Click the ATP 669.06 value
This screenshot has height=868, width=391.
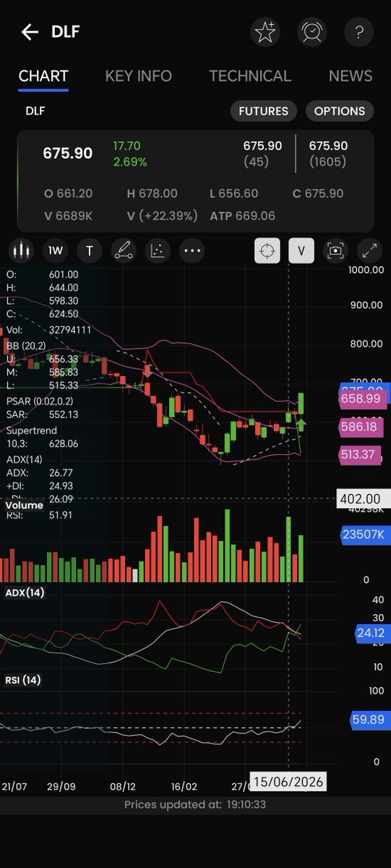[x=243, y=216]
